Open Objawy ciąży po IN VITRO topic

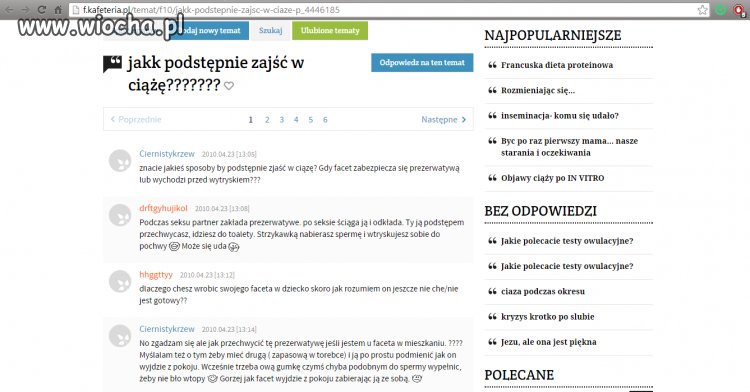pyautogui.click(x=552, y=178)
